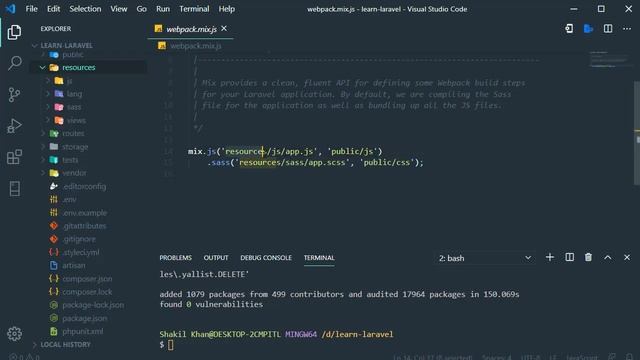Open the Manage gear menu

tap(14, 334)
